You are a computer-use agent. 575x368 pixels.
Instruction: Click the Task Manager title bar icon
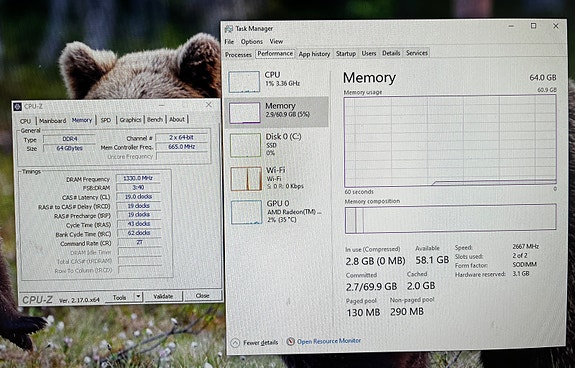click(229, 29)
